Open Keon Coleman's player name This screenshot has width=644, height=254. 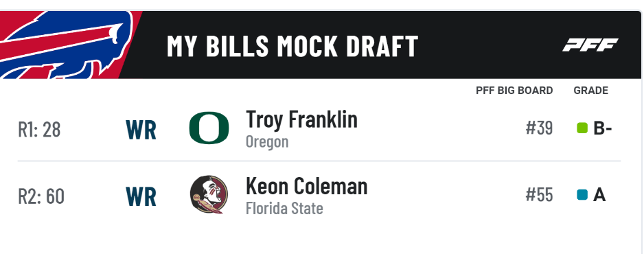coord(306,186)
